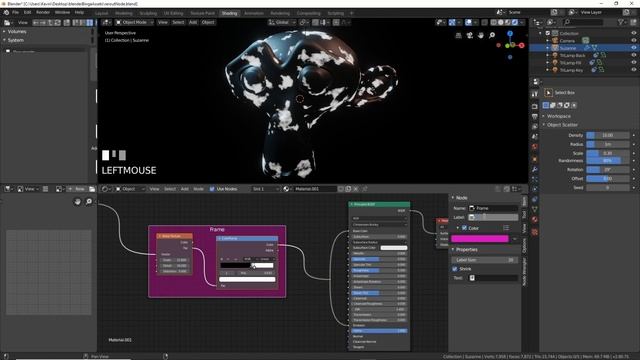
Task: Click the New button in image editor
Action: [x=77, y=189]
